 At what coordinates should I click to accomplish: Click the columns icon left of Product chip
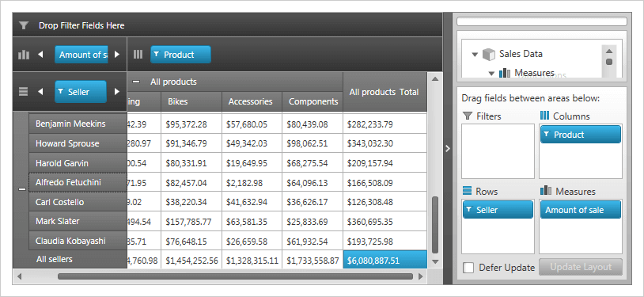138,55
